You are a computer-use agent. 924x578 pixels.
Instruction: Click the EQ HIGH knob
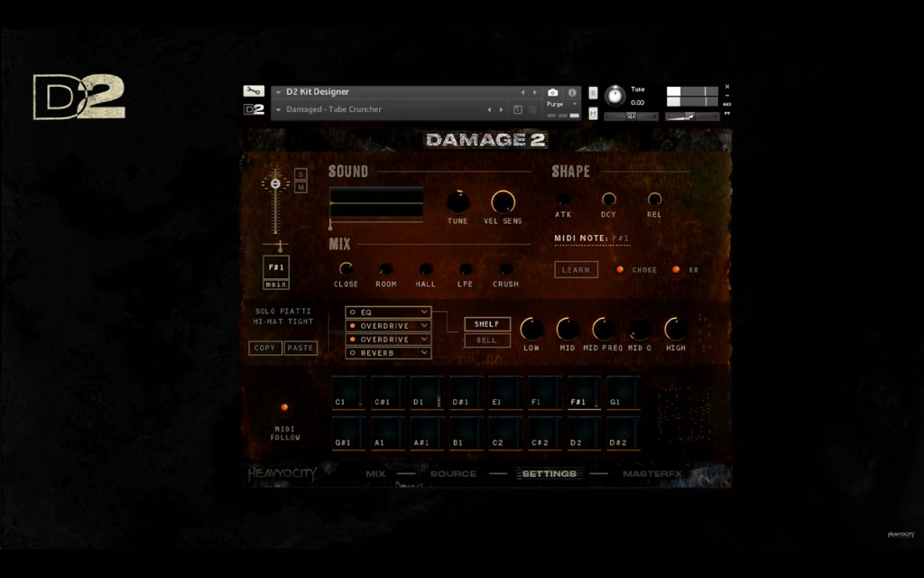[x=675, y=329]
